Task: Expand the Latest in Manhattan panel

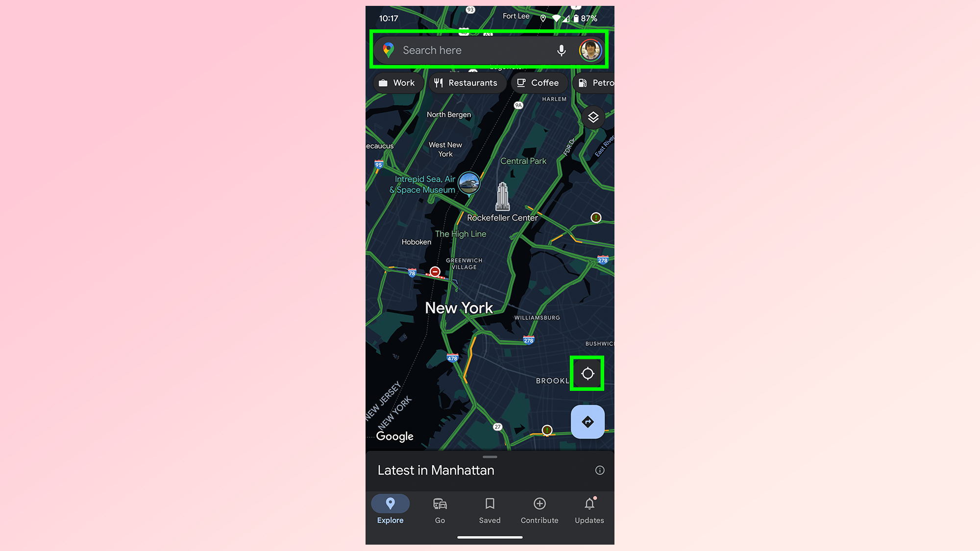Action: pos(490,457)
